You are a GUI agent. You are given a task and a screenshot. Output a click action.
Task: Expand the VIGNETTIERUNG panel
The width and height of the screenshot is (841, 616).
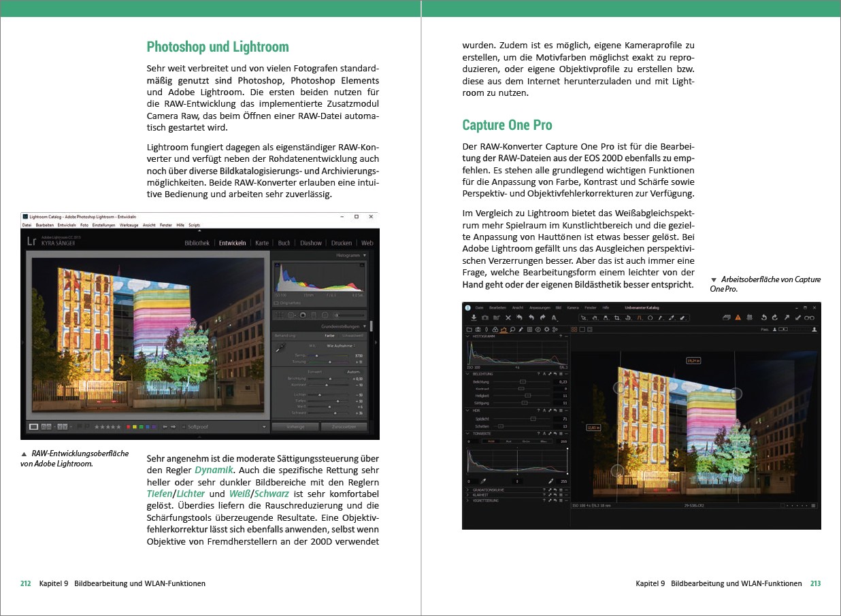467,500
